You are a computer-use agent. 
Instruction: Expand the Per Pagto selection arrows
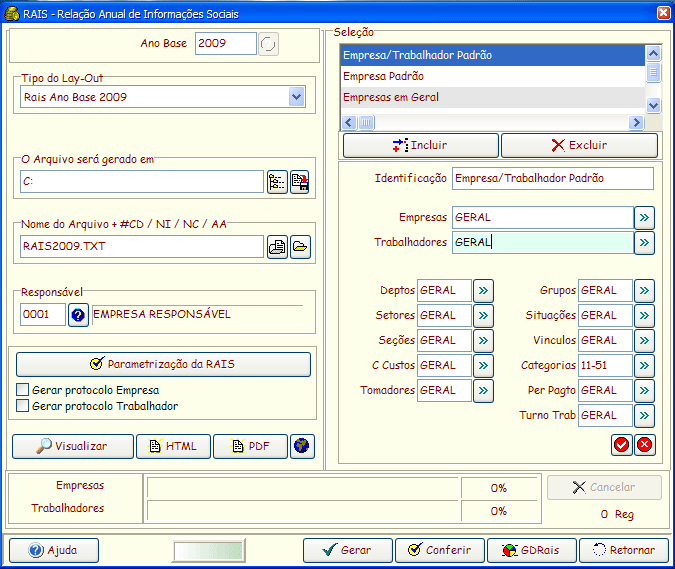pos(644,391)
